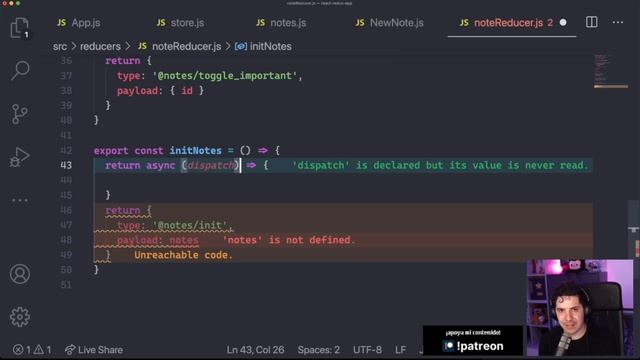Open the reducers breadcrumb
The height and width of the screenshot is (360, 640).
tap(100, 47)
